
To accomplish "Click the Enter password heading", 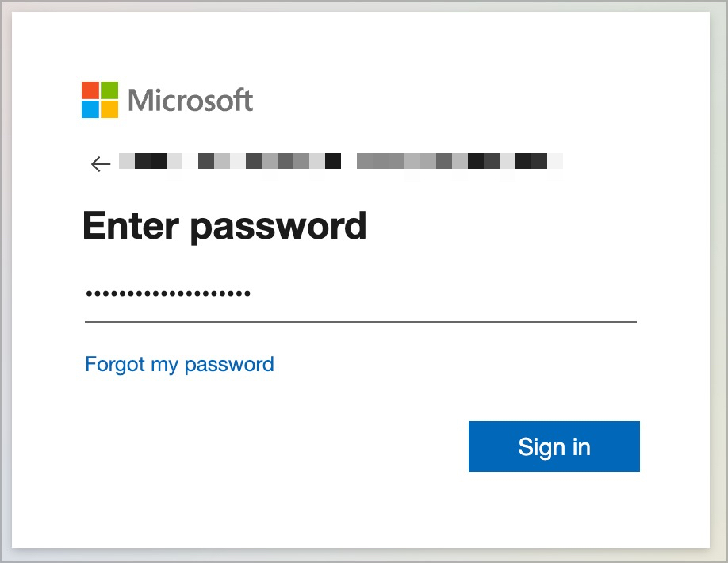I will 224,226.
